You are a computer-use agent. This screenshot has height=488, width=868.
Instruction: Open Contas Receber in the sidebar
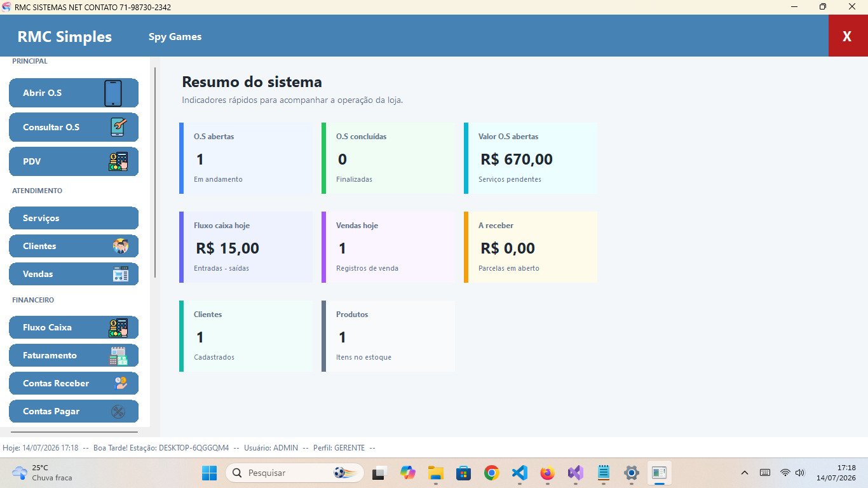(x=74, y=383)
